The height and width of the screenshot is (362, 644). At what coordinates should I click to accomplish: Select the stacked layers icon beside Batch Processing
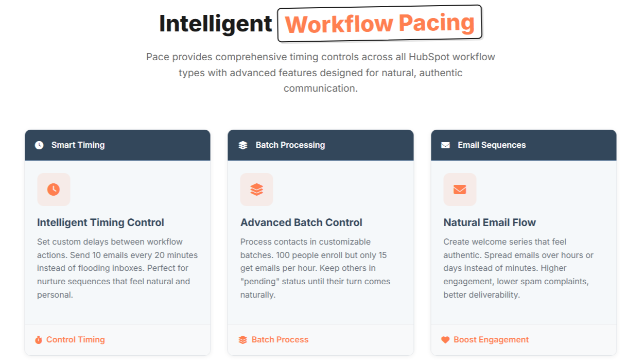(243, 145)
